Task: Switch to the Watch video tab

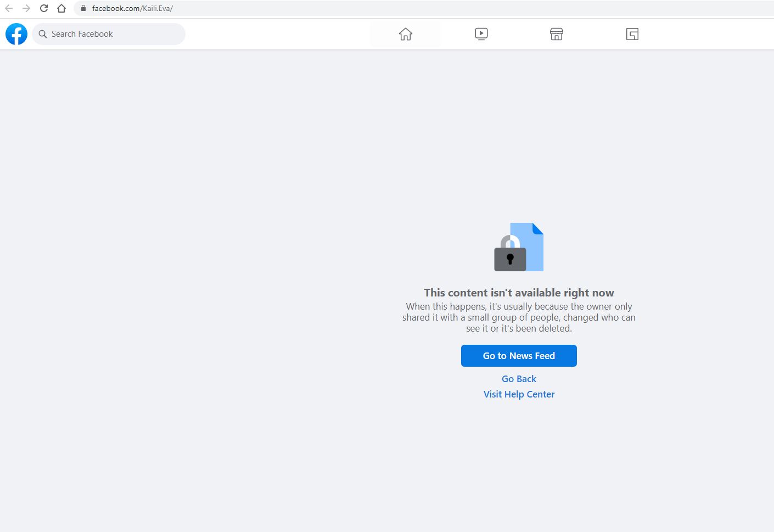Action: tap(481, 34)
